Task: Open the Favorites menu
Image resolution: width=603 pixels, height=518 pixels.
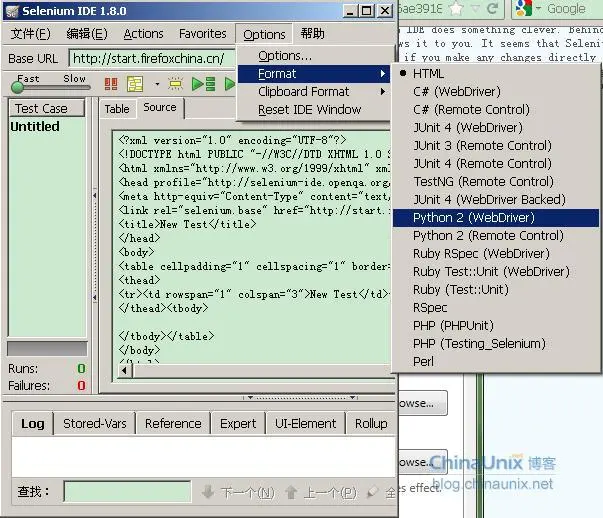Action: [x=203, y=34]
